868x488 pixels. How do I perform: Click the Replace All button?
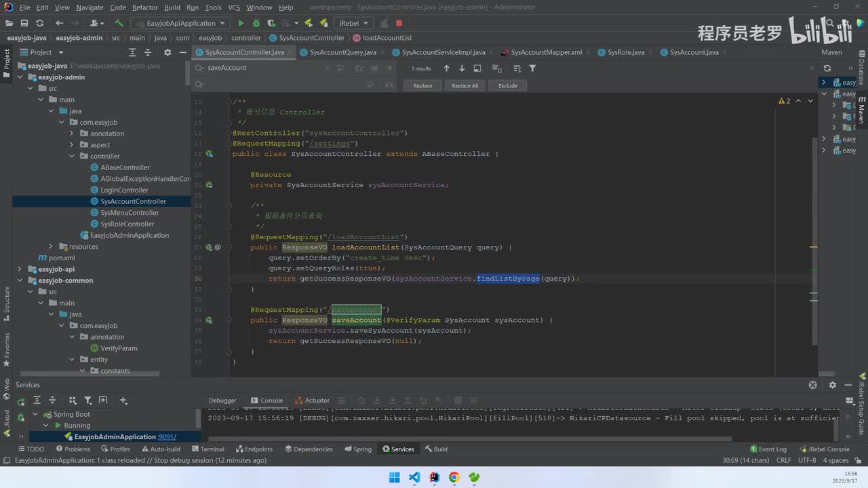[x=465, y=85]
